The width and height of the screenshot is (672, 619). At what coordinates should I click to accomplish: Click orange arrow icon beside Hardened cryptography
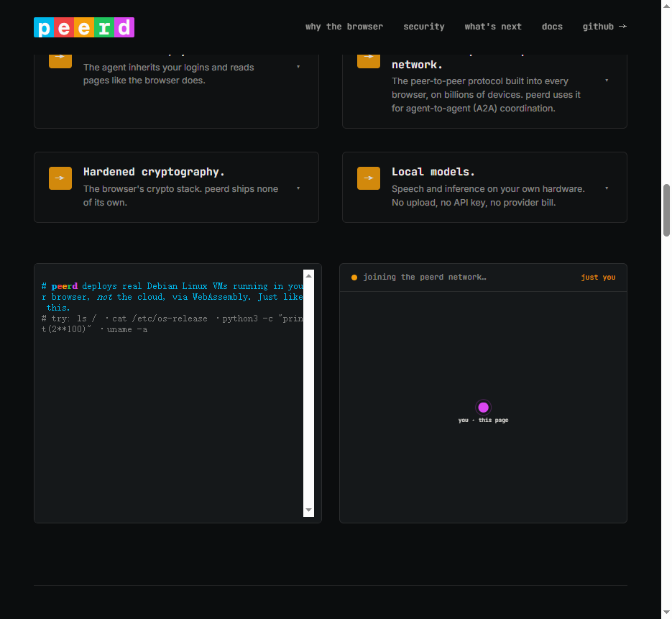tap(60, 178)
